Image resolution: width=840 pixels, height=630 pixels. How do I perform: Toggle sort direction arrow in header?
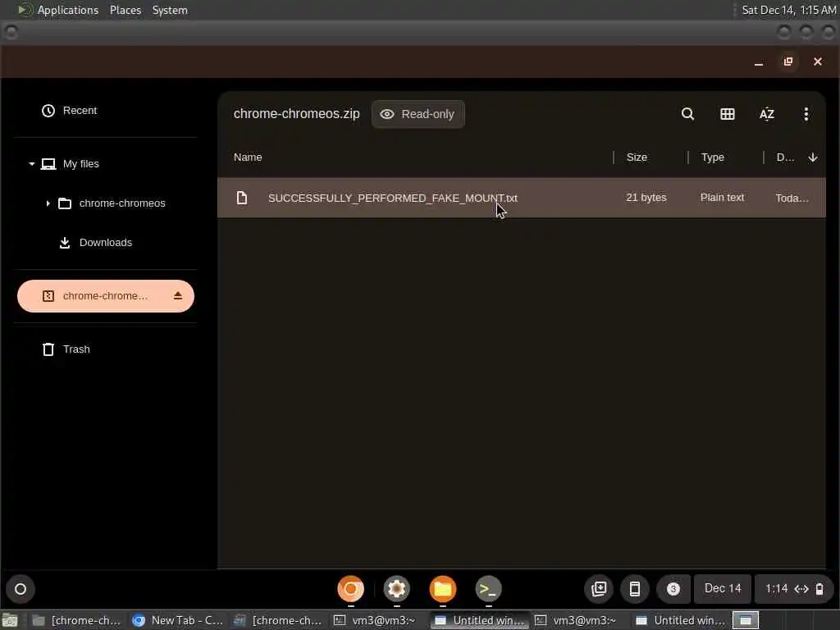coord(813,157)
